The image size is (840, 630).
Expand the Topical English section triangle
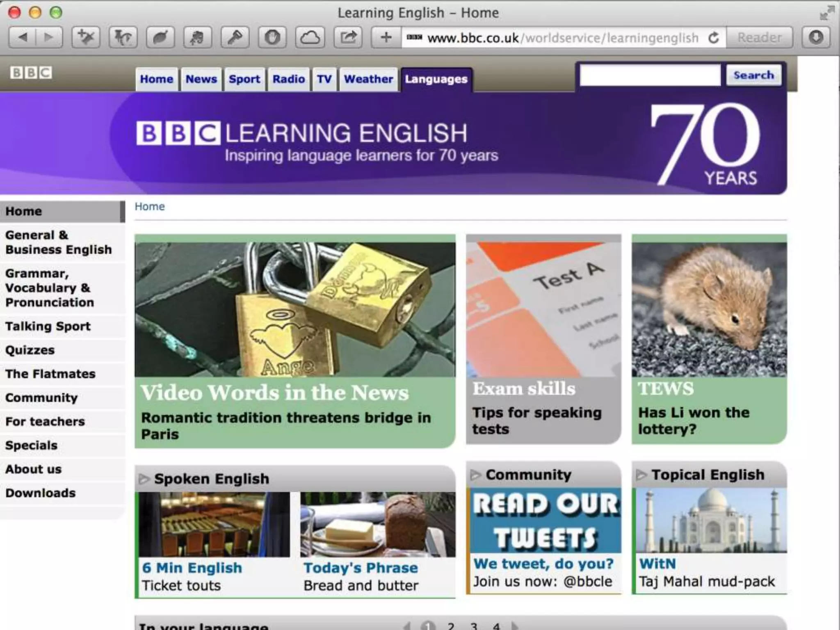click(641, 475)
